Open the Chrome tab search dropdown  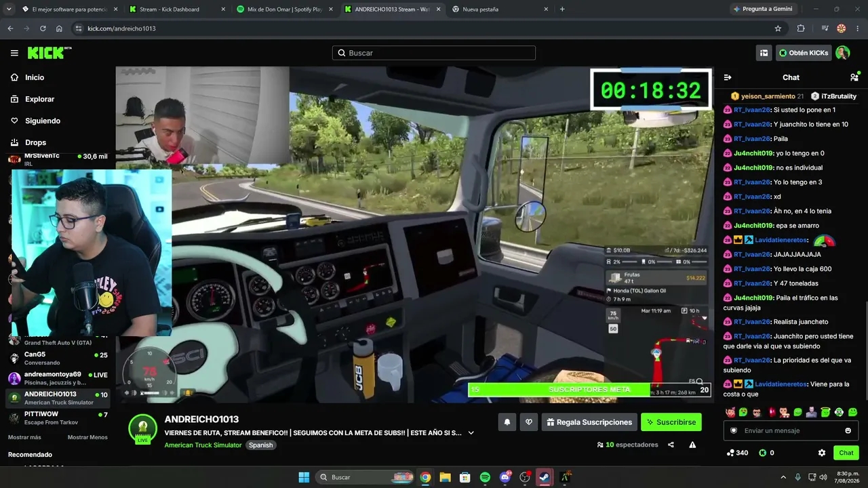tap(9, 9)
